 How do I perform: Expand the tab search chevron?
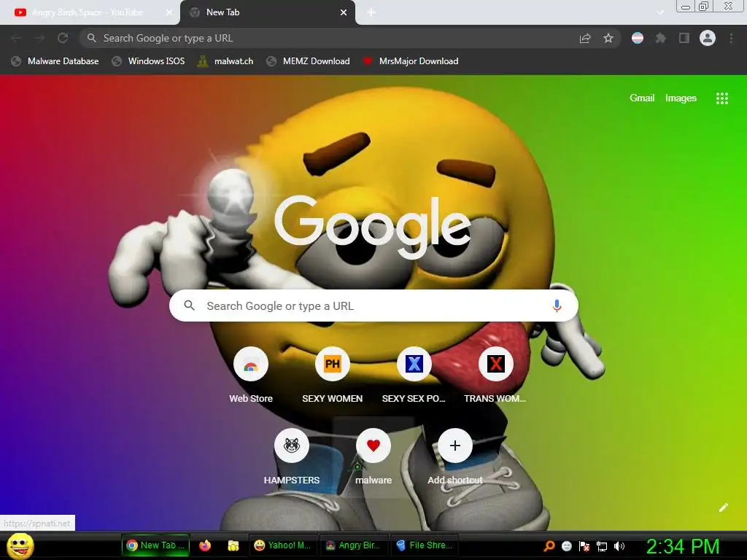point(660,12)
